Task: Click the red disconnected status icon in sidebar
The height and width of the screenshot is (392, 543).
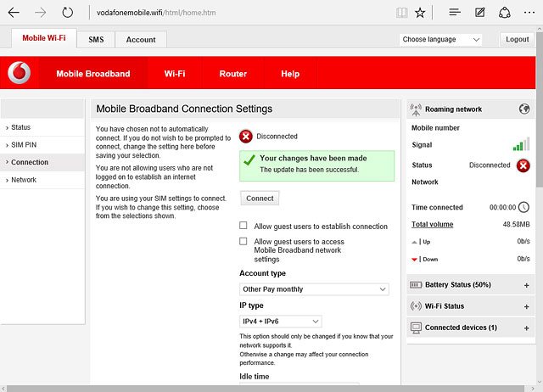Action: coord(523,165)
